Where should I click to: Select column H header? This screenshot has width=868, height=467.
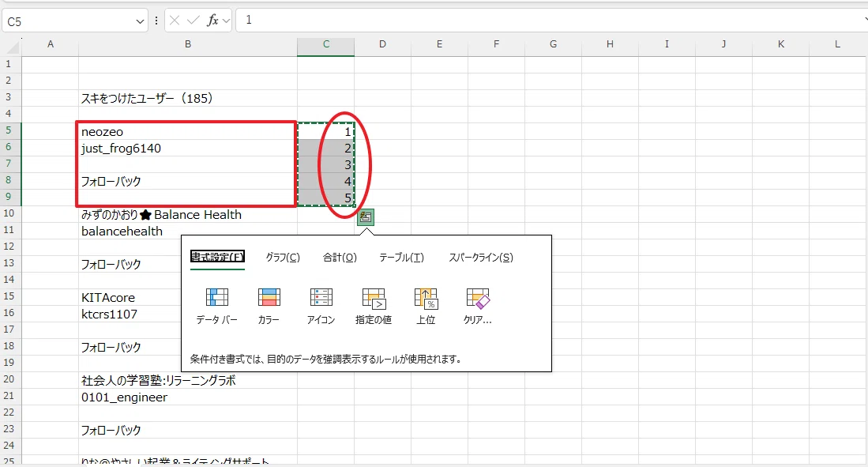610,44
